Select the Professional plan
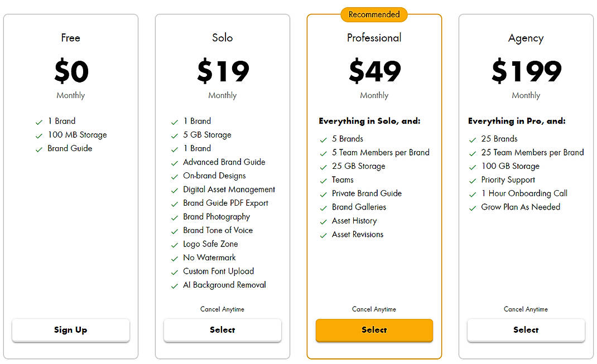Image resolution: width=597 pixels, height=364 pixels. point(374,330)
